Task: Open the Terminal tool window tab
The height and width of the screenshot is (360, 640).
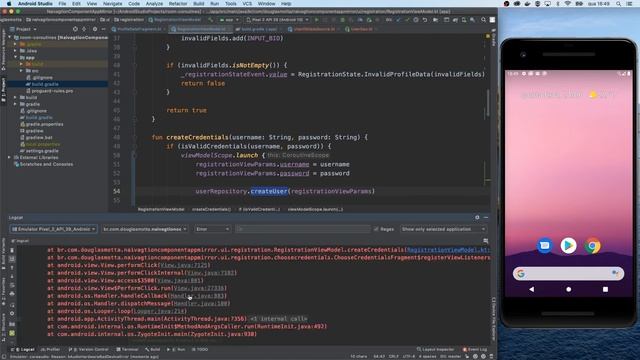Action: click(127, 349)
